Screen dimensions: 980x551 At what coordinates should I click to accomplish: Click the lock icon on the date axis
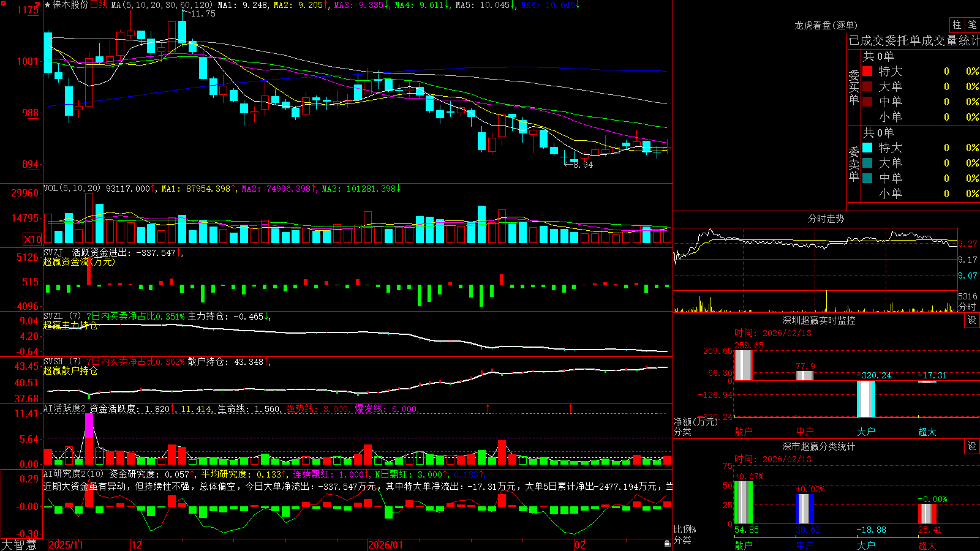668,544
